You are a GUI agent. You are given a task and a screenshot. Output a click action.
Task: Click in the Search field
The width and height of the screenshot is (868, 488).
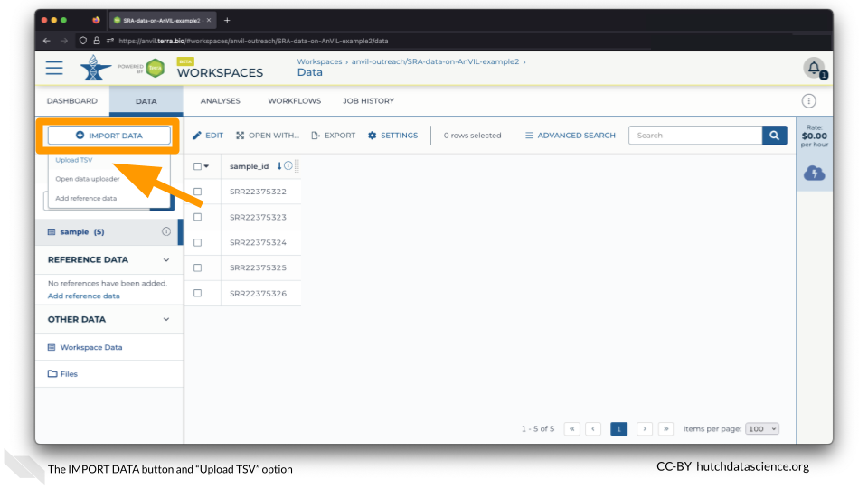(x=695, y=135)
